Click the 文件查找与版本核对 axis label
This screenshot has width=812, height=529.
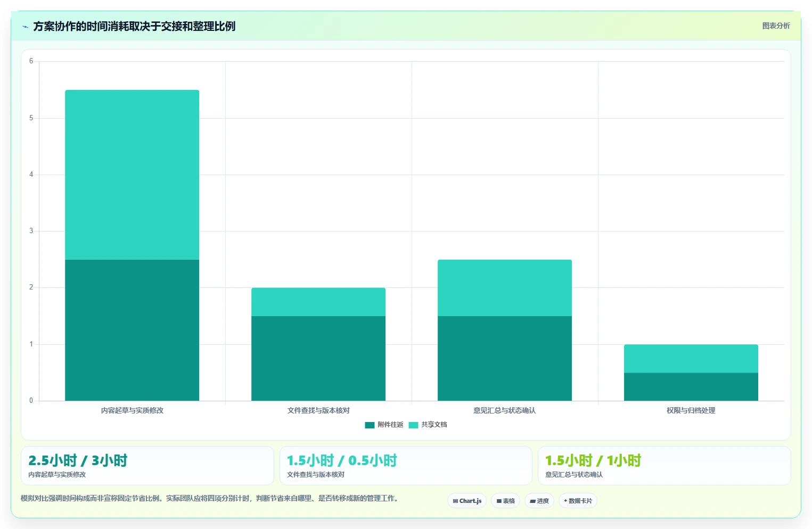click(x=318, y=410)
